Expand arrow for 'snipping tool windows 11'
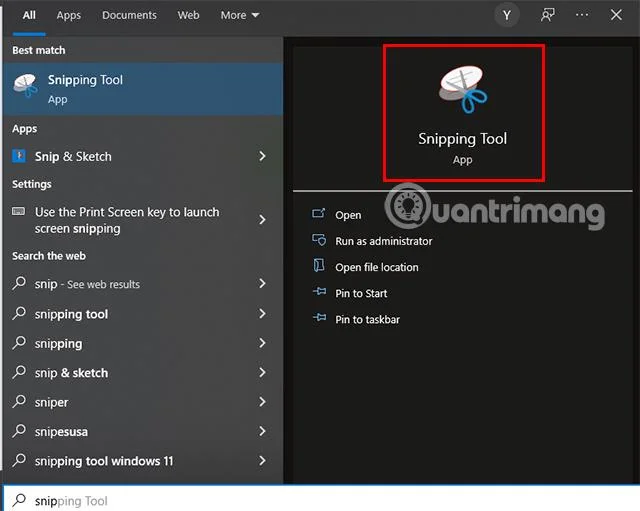The width and height of the screenshot is (640, 511). point(262,461)
